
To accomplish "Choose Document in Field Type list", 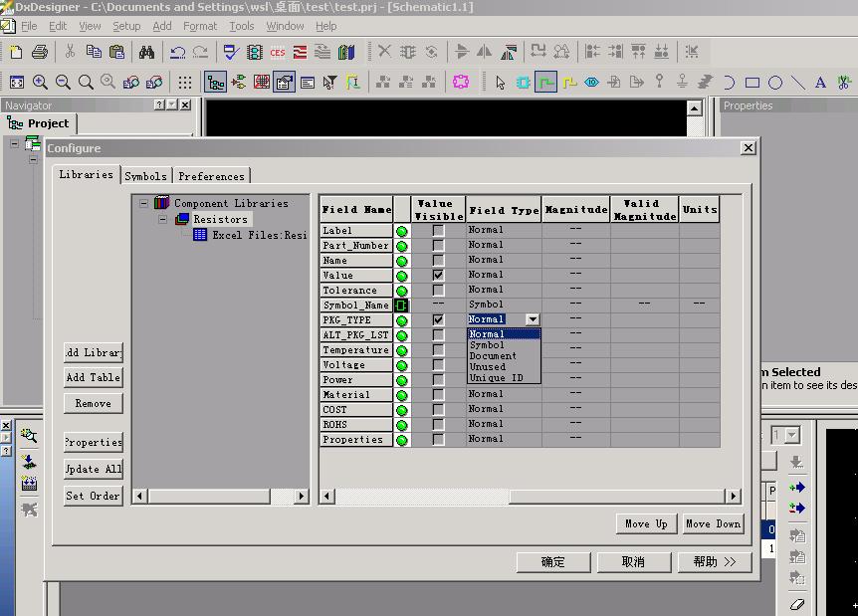I will (504, 356).
